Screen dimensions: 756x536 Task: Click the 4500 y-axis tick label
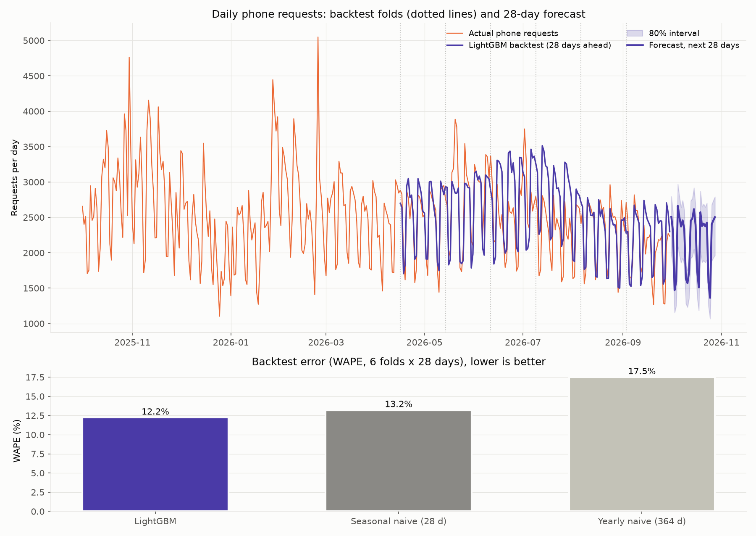click(33, 76)
